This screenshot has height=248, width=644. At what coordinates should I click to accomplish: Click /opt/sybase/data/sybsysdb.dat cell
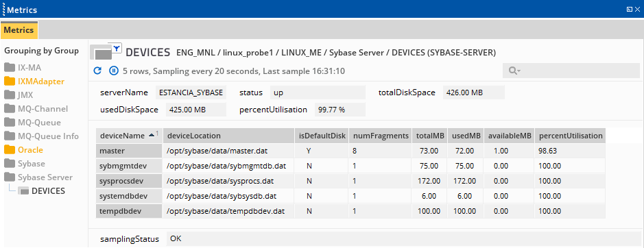[x=228, y=196]
